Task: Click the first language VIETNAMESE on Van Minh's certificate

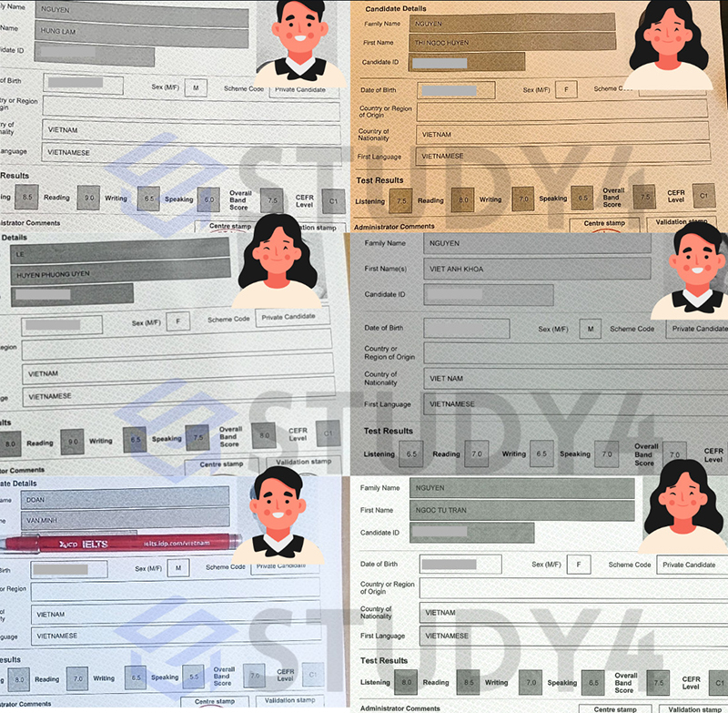Action: [x=176, y=636]
